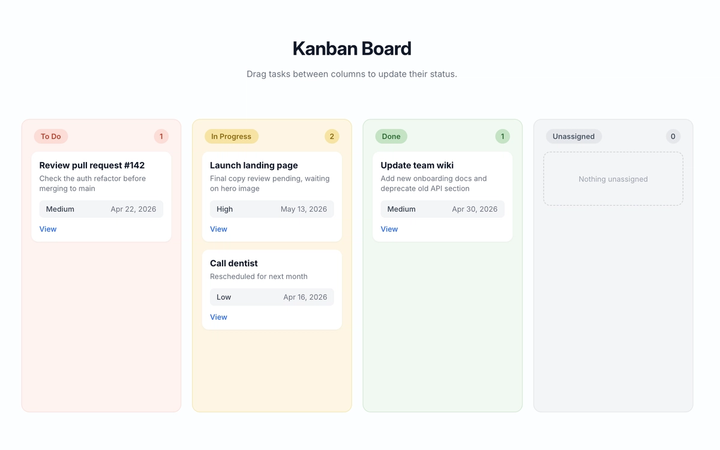This screenshot has height=450, width=720.
Task: Click the Rescheduled for next month description
Action: pos(259,276)
